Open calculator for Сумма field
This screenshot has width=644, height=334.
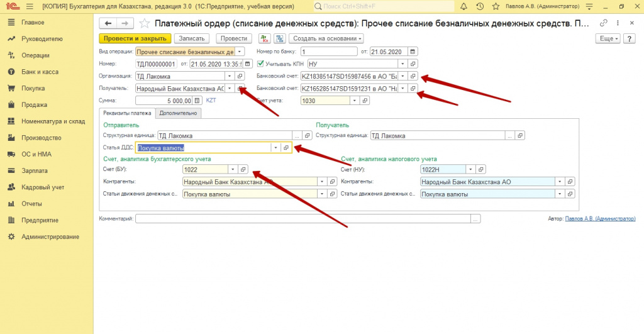click(197, 101)
